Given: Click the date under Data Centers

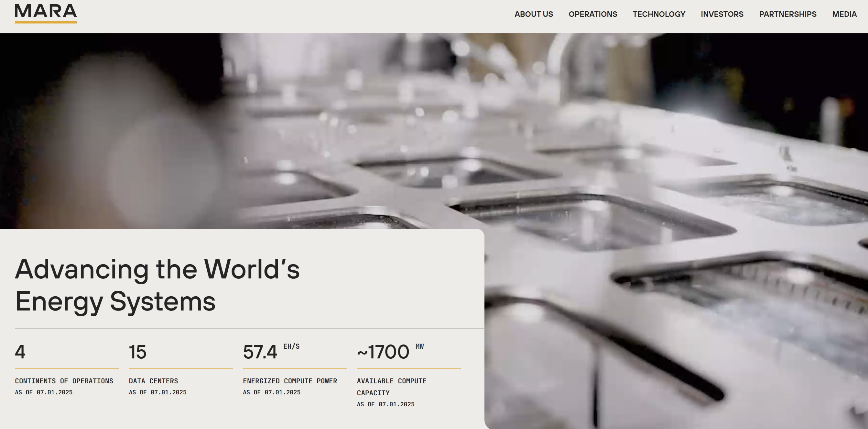Looking at the screenshot, I should tap(157, 392).
